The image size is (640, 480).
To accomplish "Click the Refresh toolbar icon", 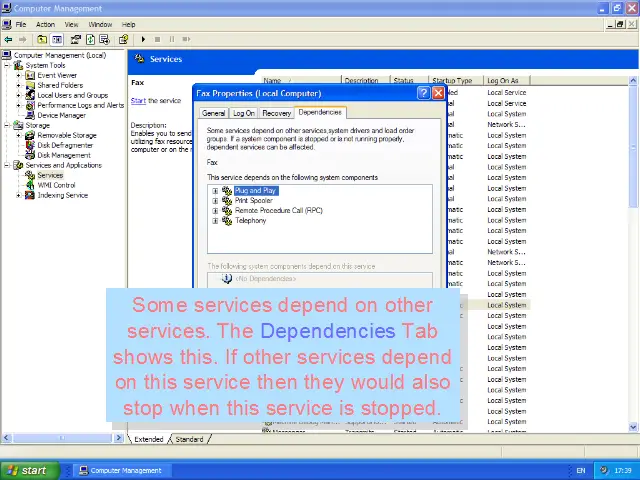I will click(x=90, y=40).
